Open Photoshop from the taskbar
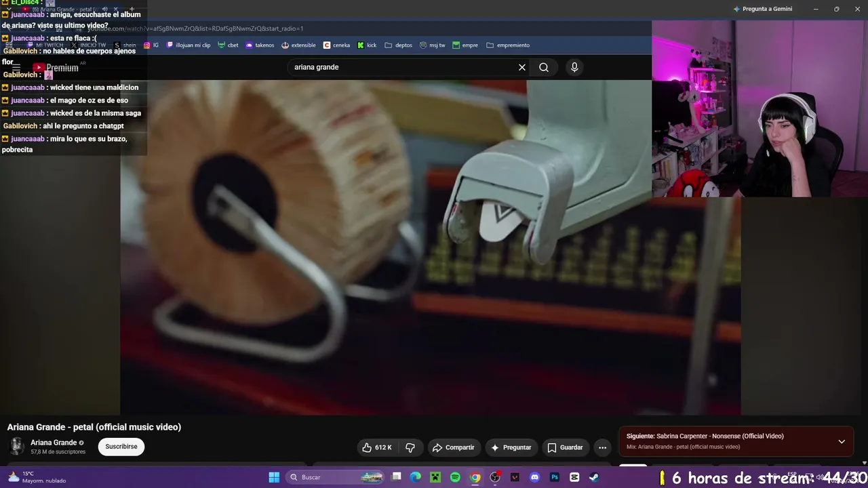868x488 pixels. point(555,477)
